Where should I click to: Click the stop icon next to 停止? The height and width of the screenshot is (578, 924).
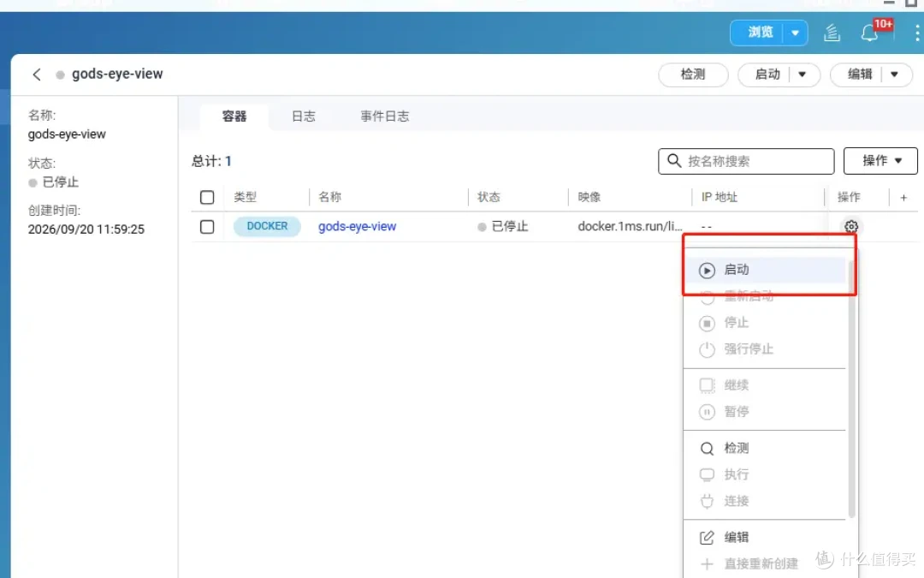(708, 323)
